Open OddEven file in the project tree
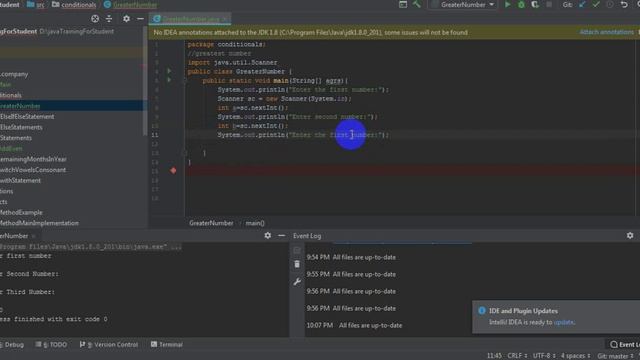640x360 pixels. tap(11, 149)
